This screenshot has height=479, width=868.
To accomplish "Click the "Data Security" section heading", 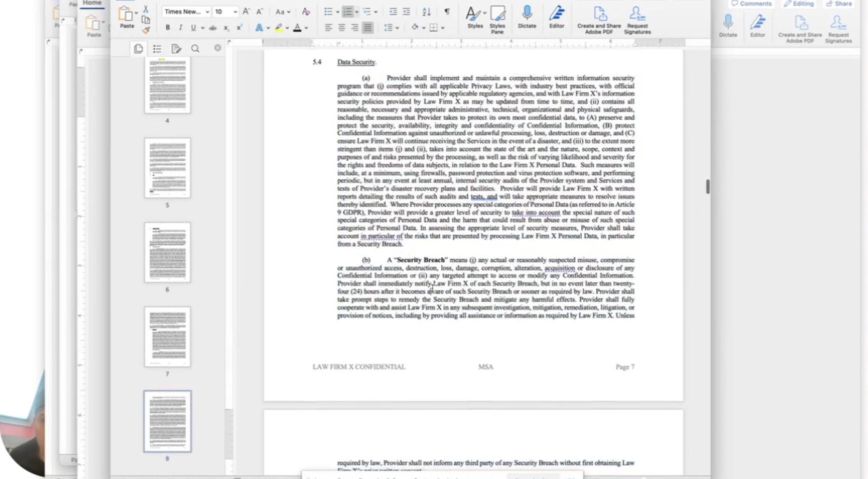I will pos(356,62).
